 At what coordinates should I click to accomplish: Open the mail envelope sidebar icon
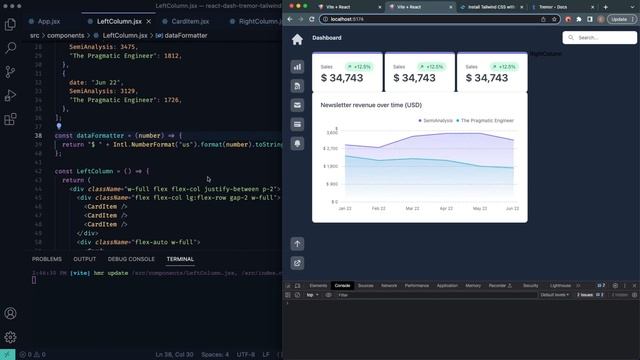[x=297, y=105]
